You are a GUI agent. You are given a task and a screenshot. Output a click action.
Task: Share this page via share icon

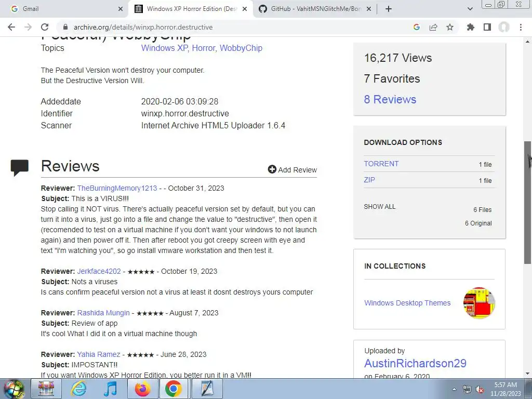(x=433, y=27)
